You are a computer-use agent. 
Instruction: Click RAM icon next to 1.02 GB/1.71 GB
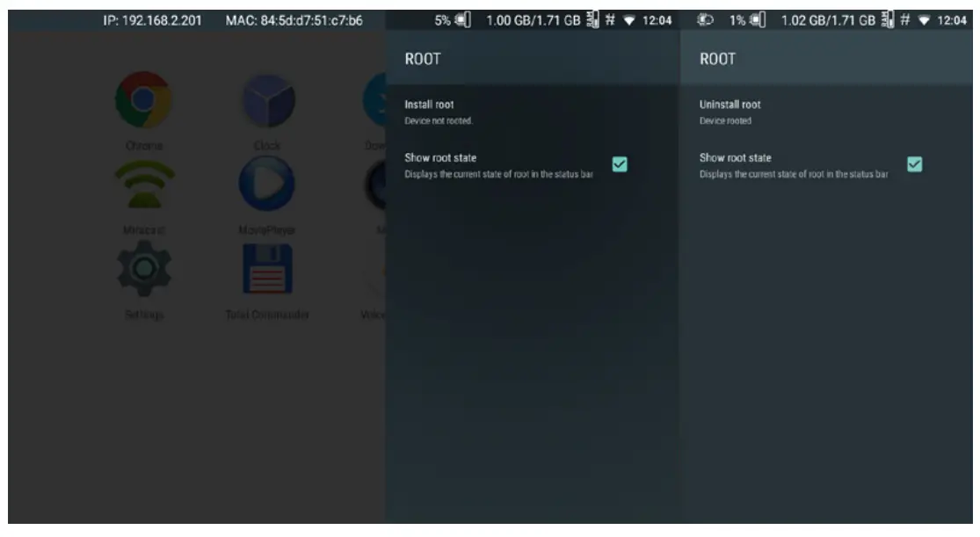tap(888, 20)
